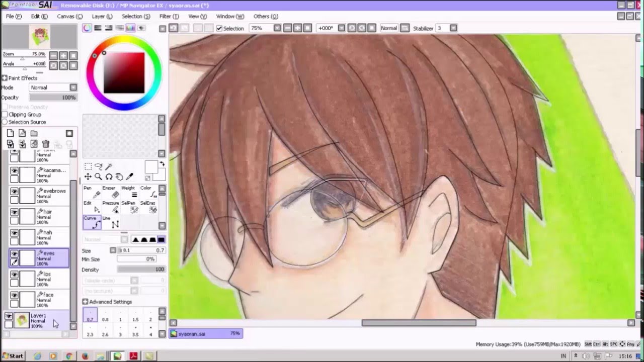Select the Edit control point tool
644x362 pixels.
click(x=92, y=207)
